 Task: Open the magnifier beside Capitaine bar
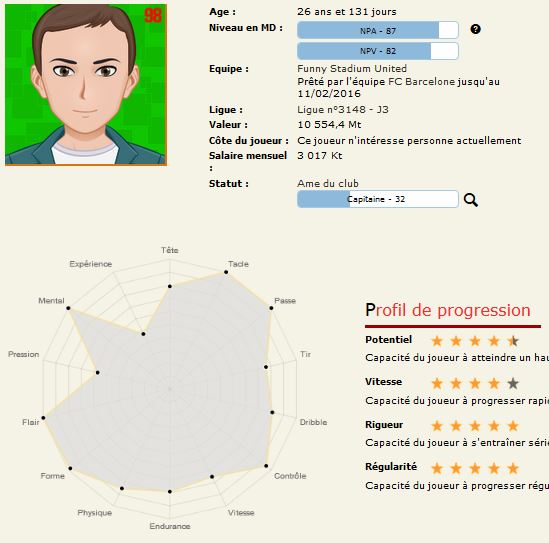[471, 200]
